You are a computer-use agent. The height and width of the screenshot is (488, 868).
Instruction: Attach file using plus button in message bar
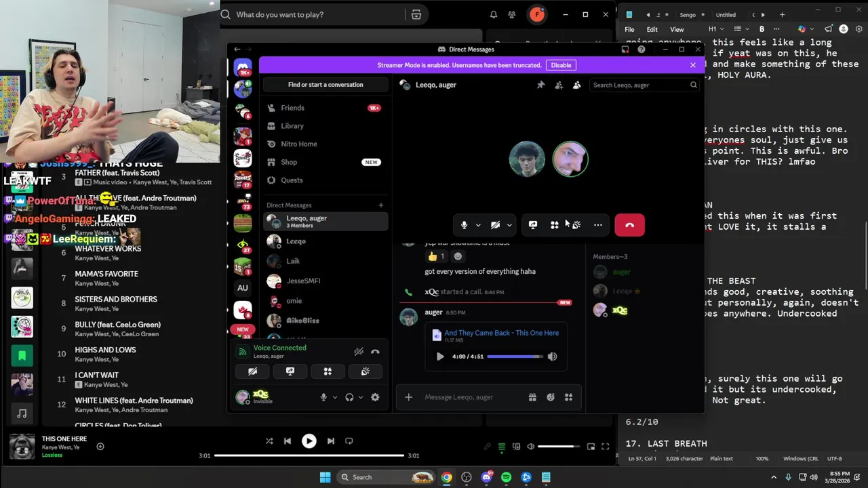pos(408,397)
